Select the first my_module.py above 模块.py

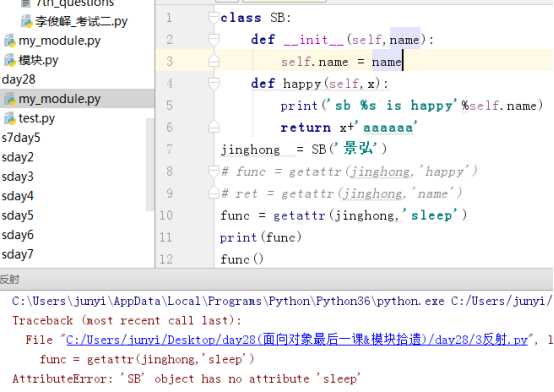(59, 41)
